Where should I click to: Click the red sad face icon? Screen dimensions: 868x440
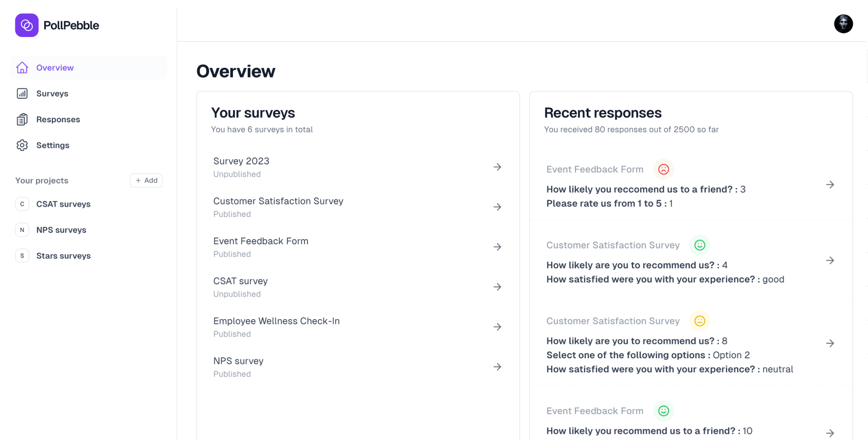tap(663, 169)
